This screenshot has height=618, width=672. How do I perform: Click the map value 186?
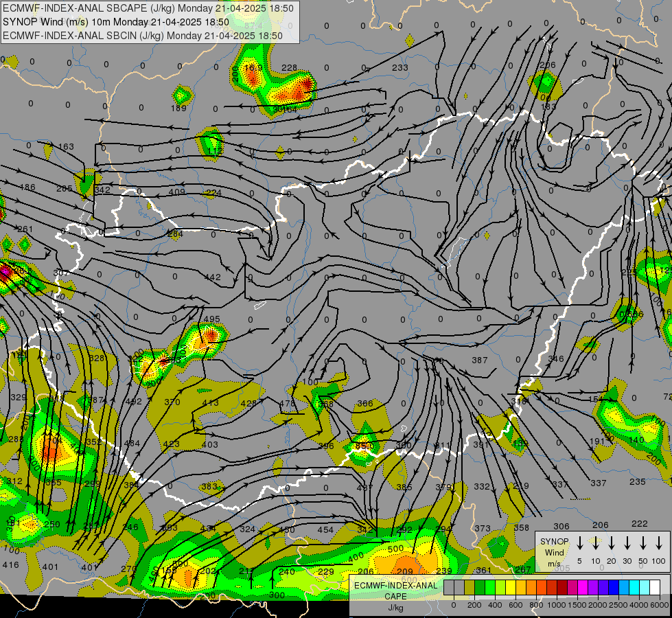[27, 187]
